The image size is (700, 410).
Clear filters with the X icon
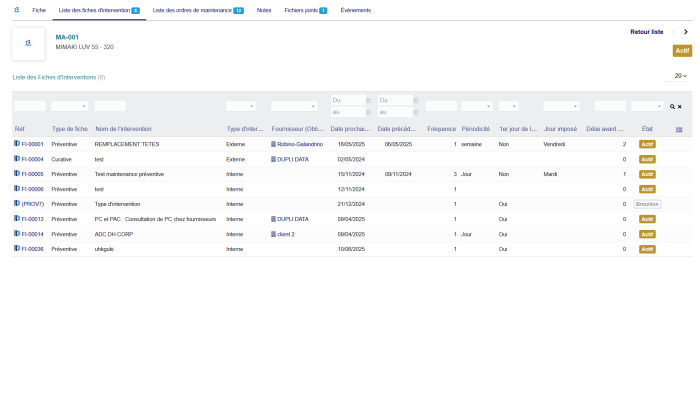(x=680, y=106)
